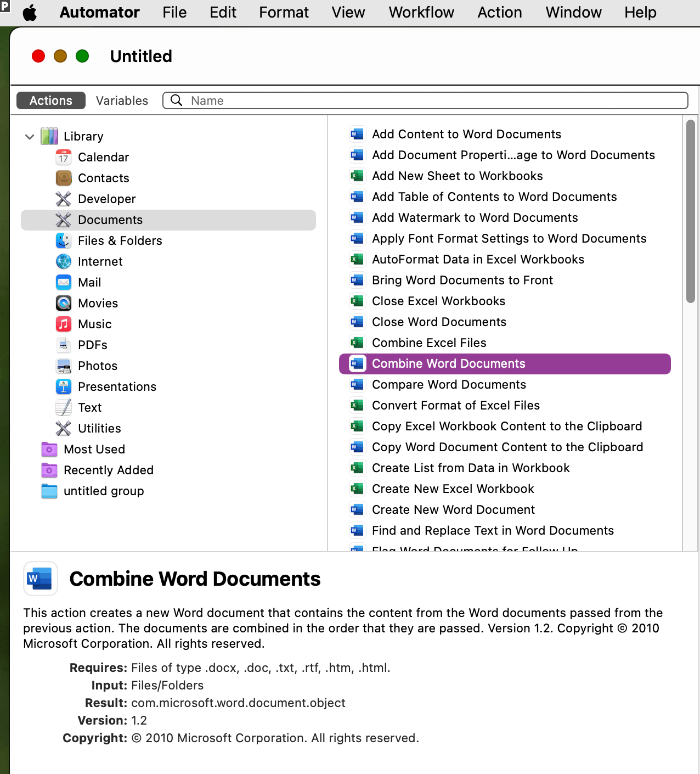700x774 pixels.
Task: Select the Documents library category
Action: point(168,220)
